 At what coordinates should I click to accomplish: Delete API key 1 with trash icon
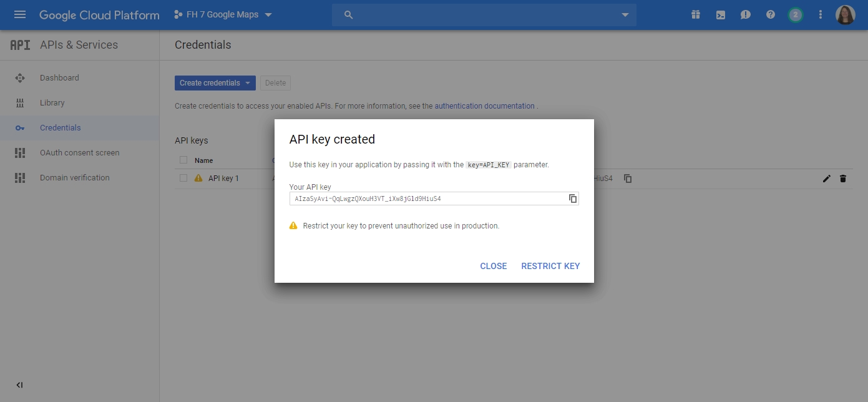[x=843, y=179]
